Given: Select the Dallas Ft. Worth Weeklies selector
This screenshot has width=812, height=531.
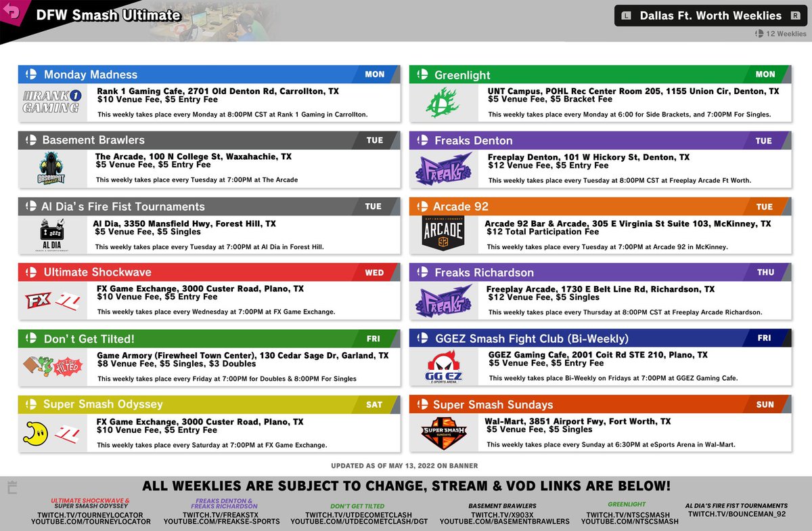Looking at the screenshot, I should pyautogui.click(x=710, y=16).
